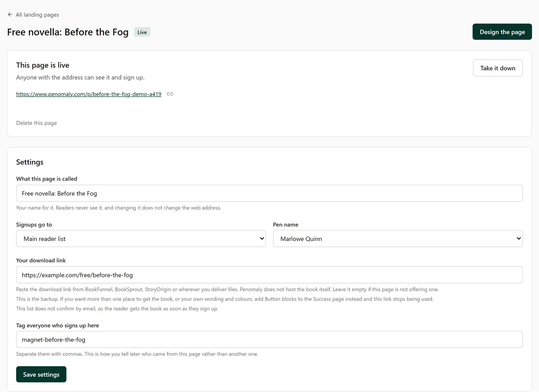Click the 'This is the backup' helper line
Viewport: 539px width, 392px height.
[225, 299]
